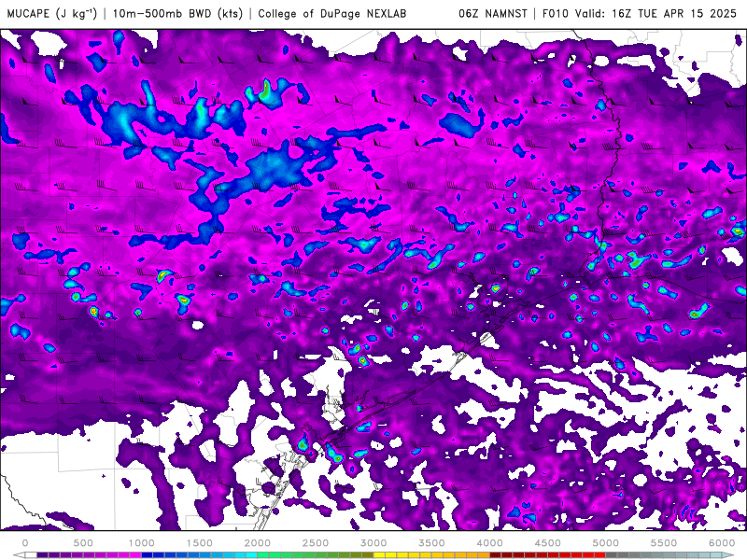Pick the dark blue colorbar swatch just after 1000
The height and width of the screenshot is (560, 747).
tap(148, 555)
